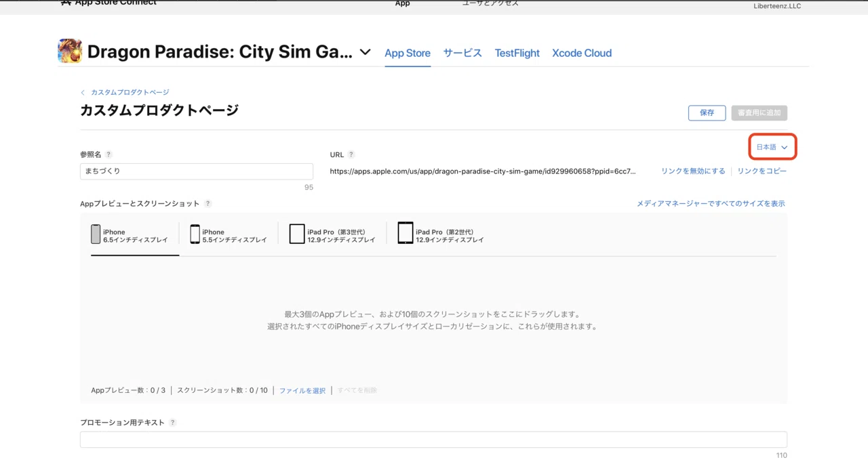
Task: Click the iPhone 5.5-inch device icon
Action: click(x=195, y=234)
